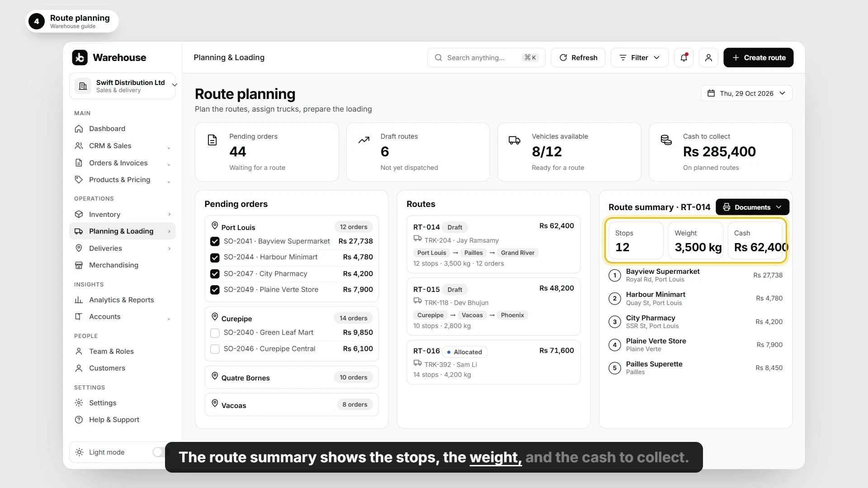Click the Cash to collect coins icon
Viewport: 868px width, 488px height.
click(x=666, y=140)
